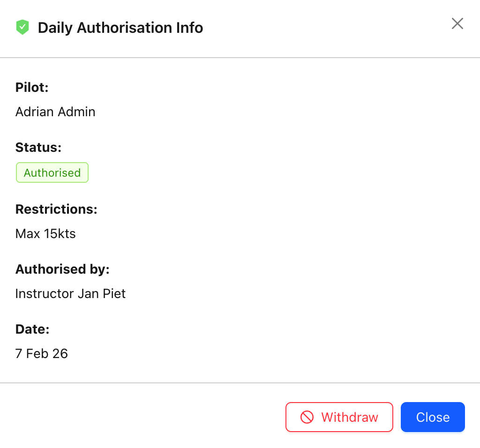The height and width of the screenshot is (448, 480).
Task: Select the Authorised status badge
Action: click(x=52, y=172)
